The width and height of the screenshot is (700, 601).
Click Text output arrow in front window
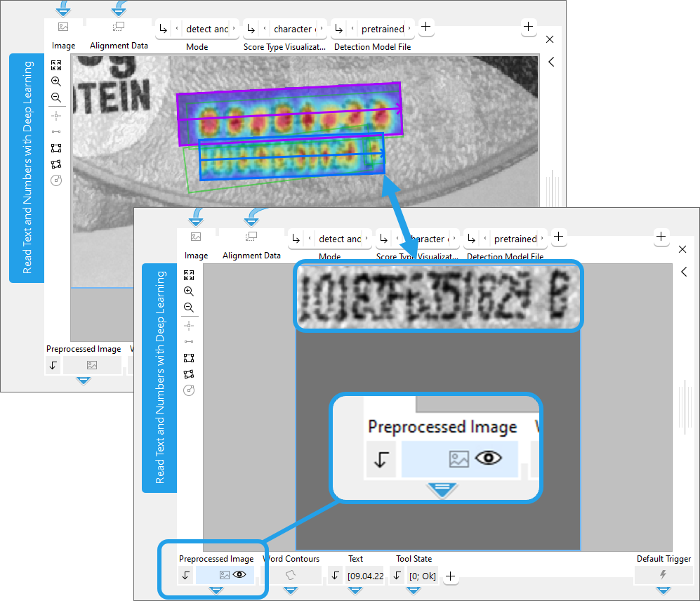coord(336,576)
